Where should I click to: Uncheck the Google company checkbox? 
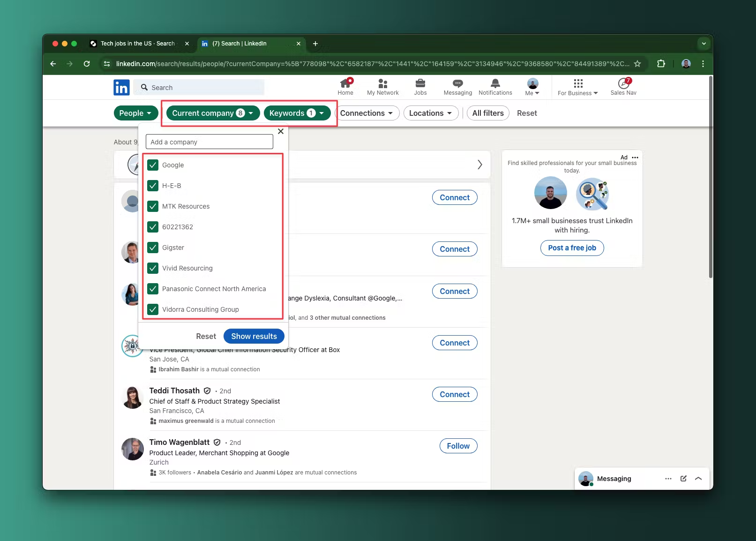click(153, 165)
